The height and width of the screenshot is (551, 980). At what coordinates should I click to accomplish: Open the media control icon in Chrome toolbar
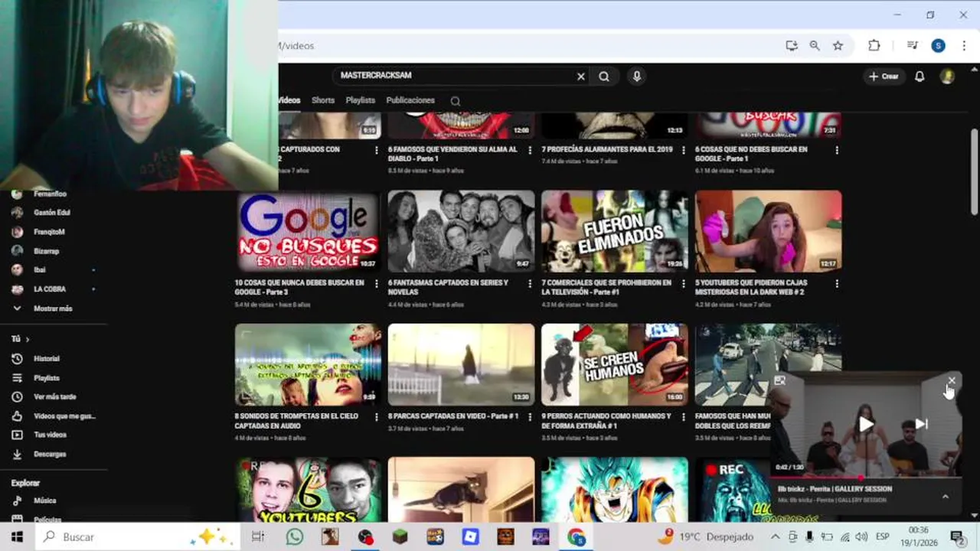pos(912,46)
